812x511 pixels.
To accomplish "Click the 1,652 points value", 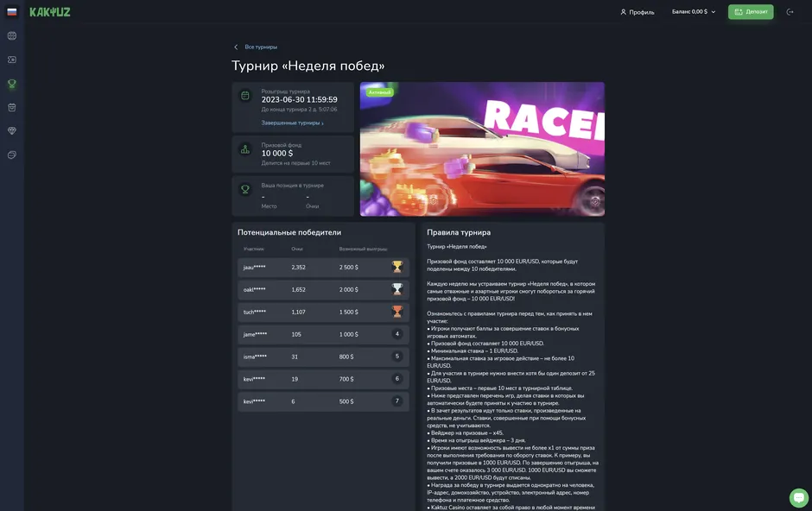I will pos(298,290).
